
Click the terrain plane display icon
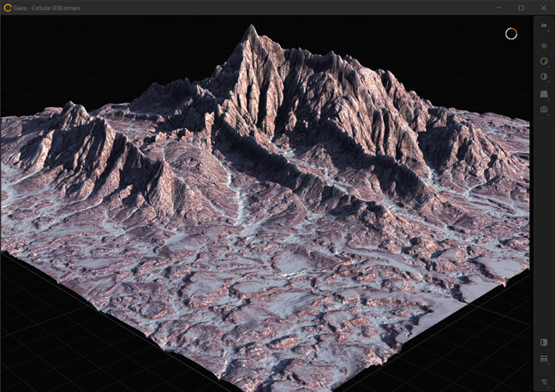(x=543, y=93)
